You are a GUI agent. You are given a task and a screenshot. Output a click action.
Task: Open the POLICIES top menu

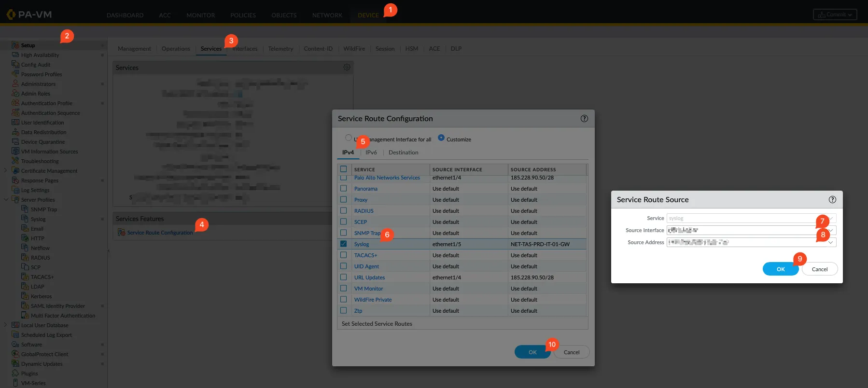(x=243, y=15)
